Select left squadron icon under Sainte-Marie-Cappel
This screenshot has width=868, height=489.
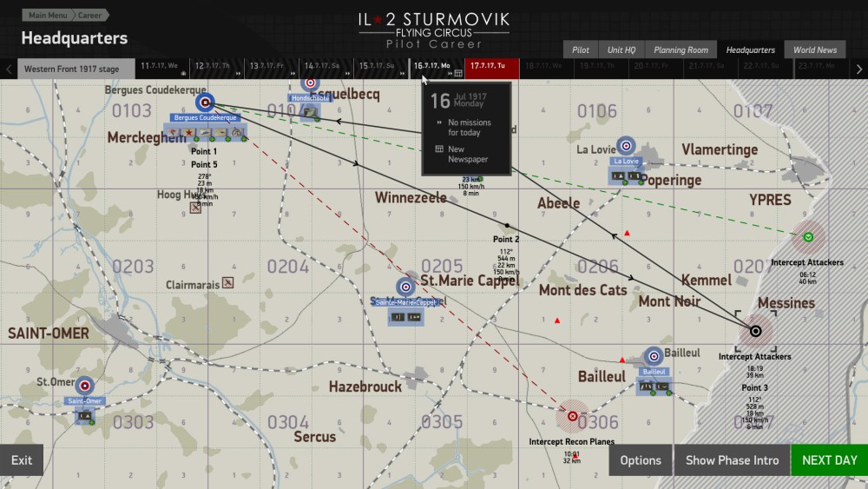398,317
